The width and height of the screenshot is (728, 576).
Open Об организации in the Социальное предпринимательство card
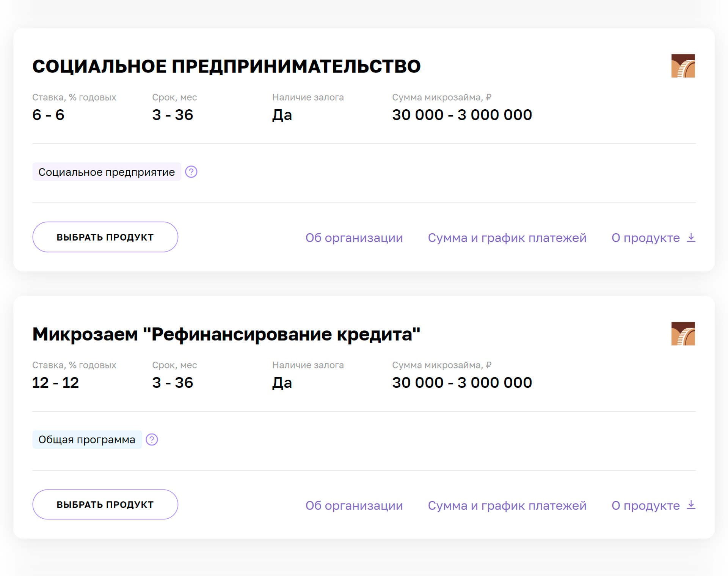coord(354,238)
